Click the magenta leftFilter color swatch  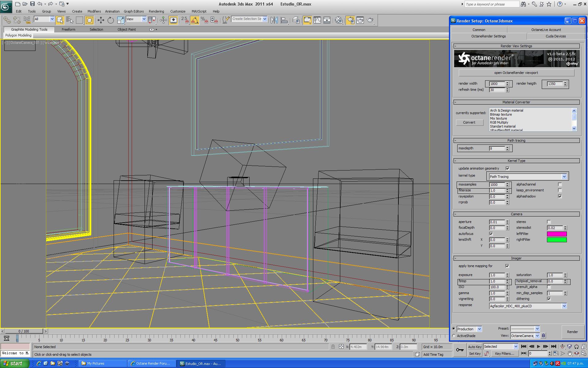(x=556, y=234)
